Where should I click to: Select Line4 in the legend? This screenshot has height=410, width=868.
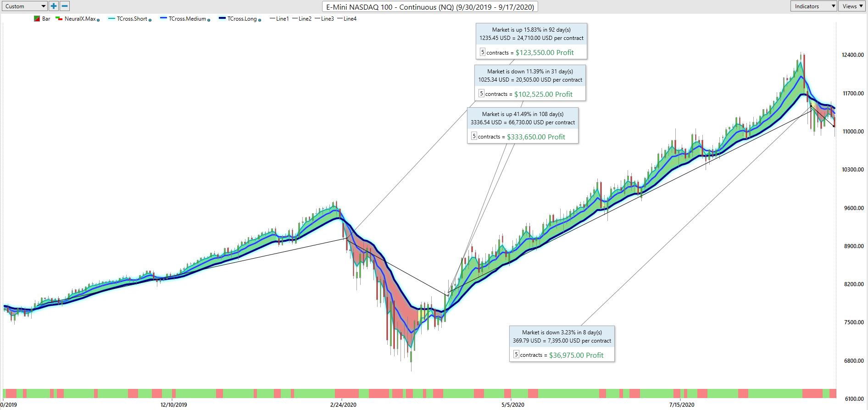(347, 19)
